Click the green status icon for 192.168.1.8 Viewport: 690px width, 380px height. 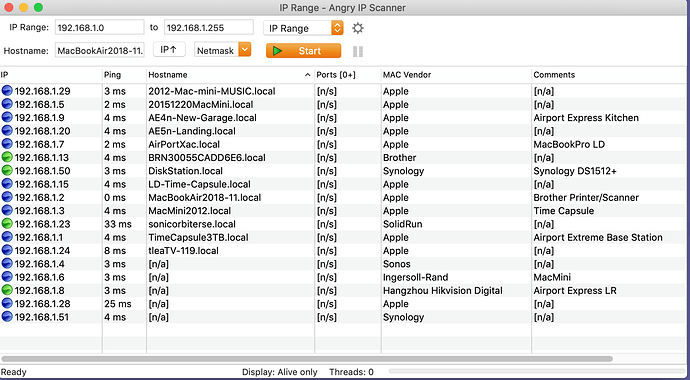point(7,290)
